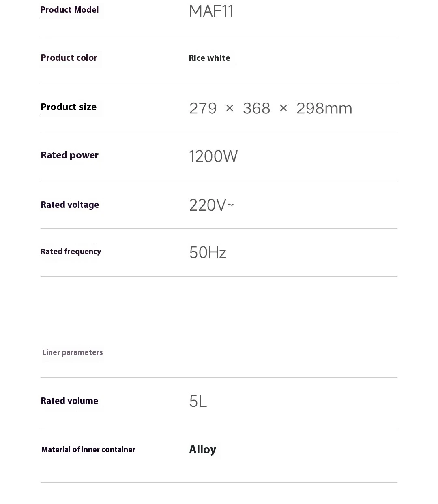Screen dimensions: 438x504
Task: Click the first multiplication sign in Product size
Action: 230,108
